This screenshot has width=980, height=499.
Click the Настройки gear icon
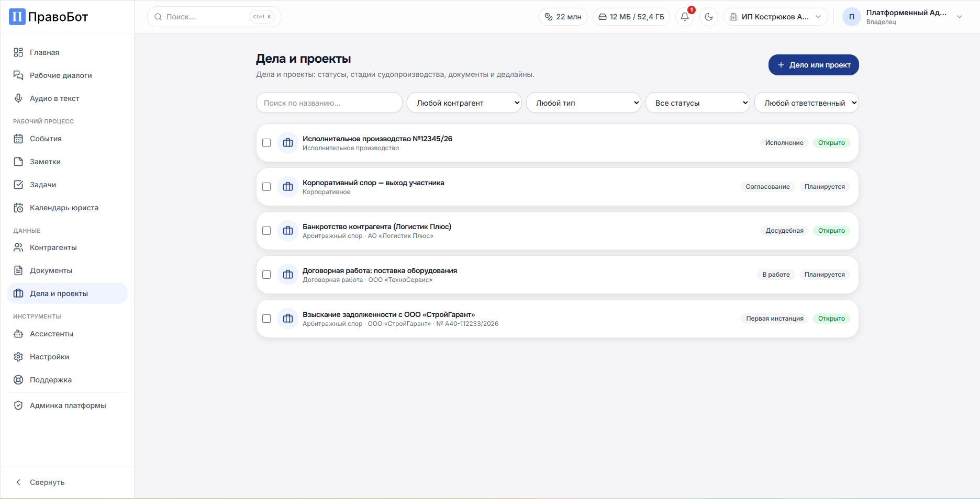click(x=18, y=357)
